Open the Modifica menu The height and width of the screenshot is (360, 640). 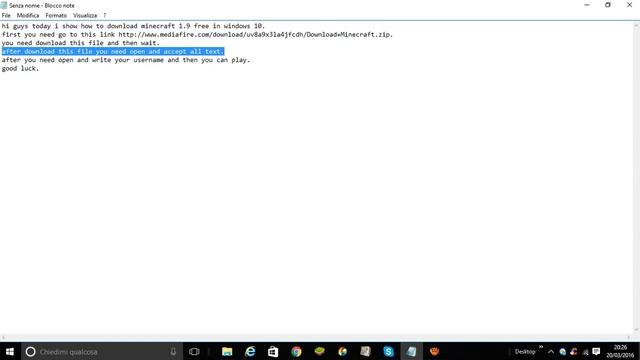coord(28,15)
